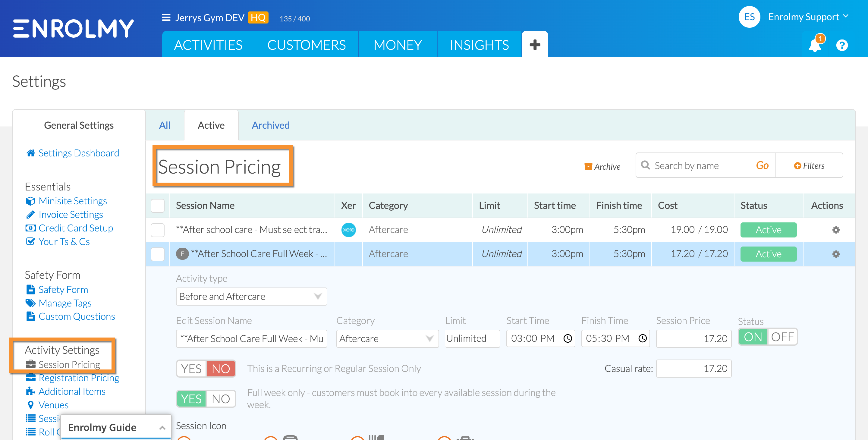
Task: Set Full week only to NO
Action: pyautogui.click(x=221, y=399)
